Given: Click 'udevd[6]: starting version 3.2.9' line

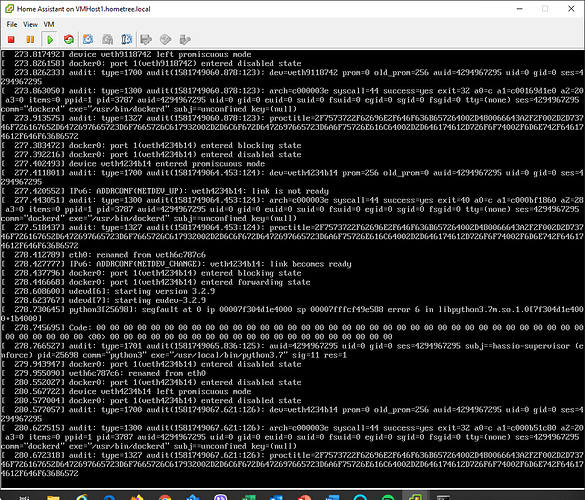Looking at the screenshot, I should point(108,291).
